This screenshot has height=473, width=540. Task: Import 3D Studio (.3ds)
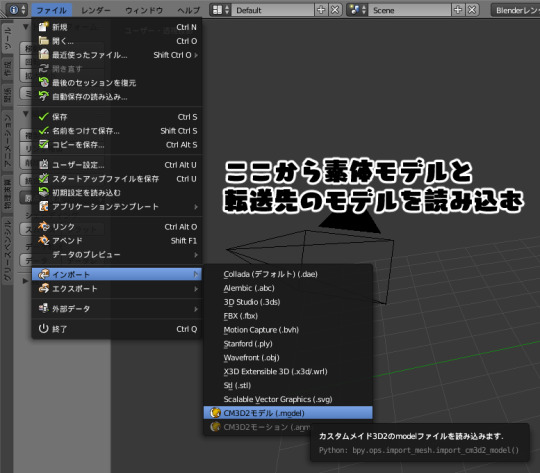click(x=288, y=302)
